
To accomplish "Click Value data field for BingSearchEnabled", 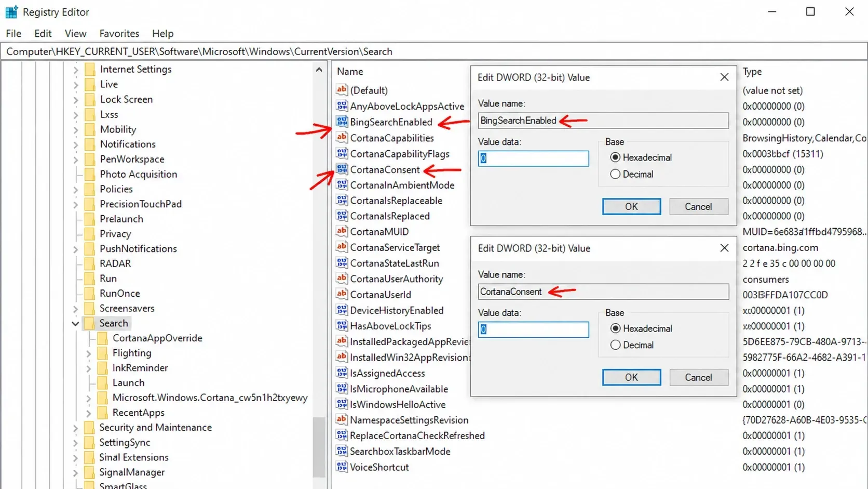I will click(x=534, y=158).
